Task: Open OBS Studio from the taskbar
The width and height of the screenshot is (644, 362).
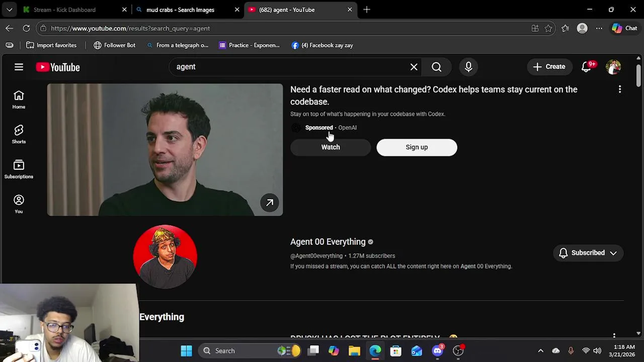Action: pos(458,350)
